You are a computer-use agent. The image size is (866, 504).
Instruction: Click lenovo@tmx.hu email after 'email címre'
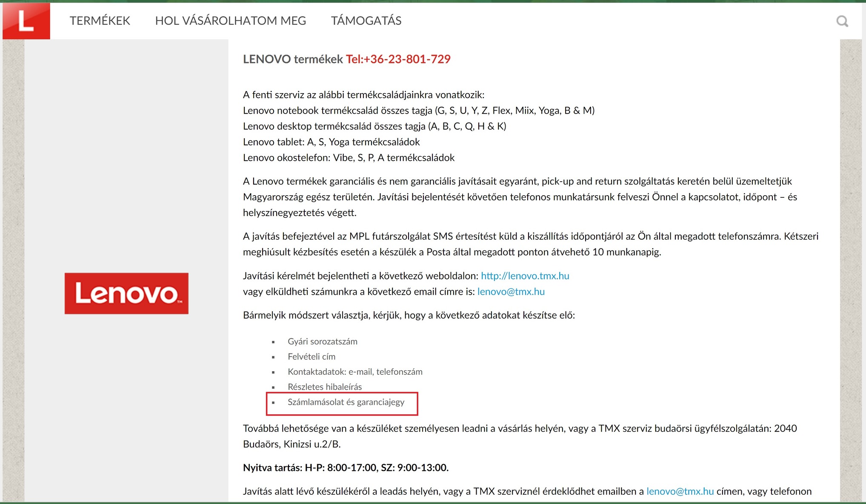click(511, 292)
